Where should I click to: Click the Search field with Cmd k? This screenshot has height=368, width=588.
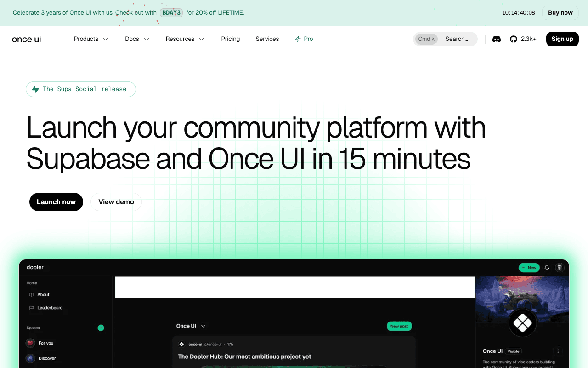[445, 39]
